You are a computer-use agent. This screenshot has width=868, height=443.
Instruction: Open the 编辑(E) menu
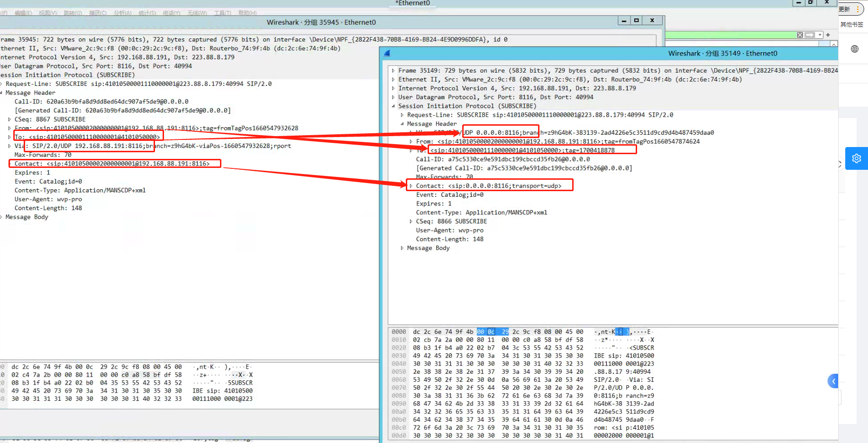coord(23,13)
